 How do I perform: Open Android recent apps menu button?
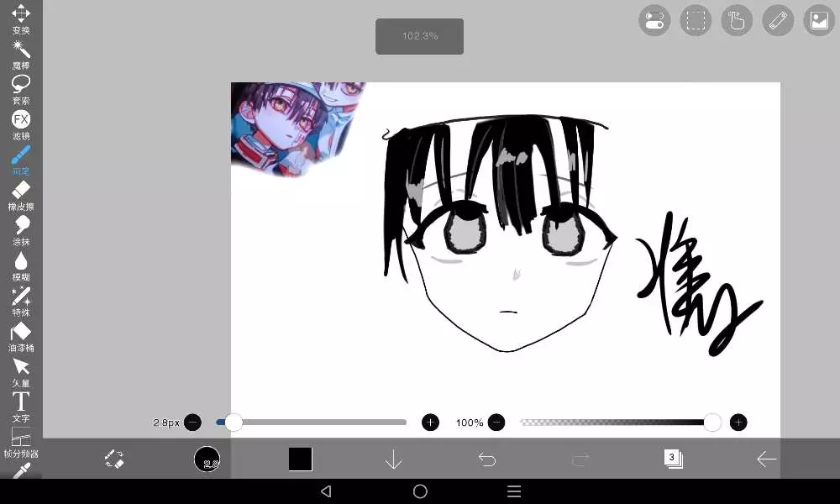514,491
